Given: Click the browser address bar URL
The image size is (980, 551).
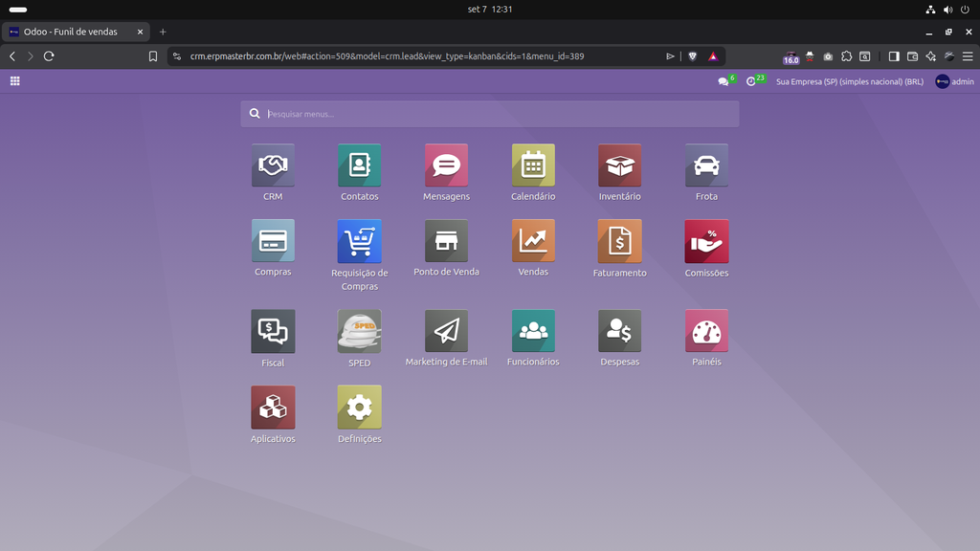Looking at the screenshot, I should pos(387,56).
